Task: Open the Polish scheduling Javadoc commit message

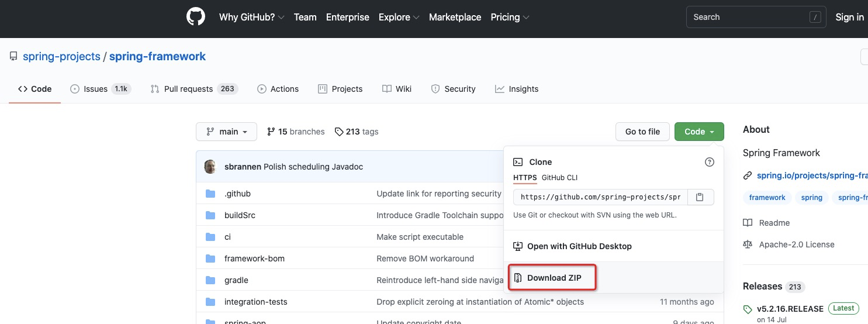Action: tap(313, 167)
